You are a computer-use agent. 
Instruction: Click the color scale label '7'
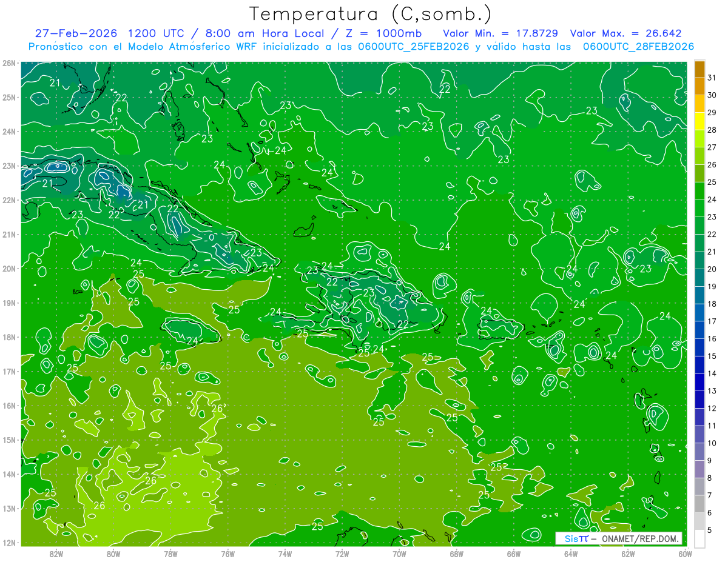tap(710, 496)
